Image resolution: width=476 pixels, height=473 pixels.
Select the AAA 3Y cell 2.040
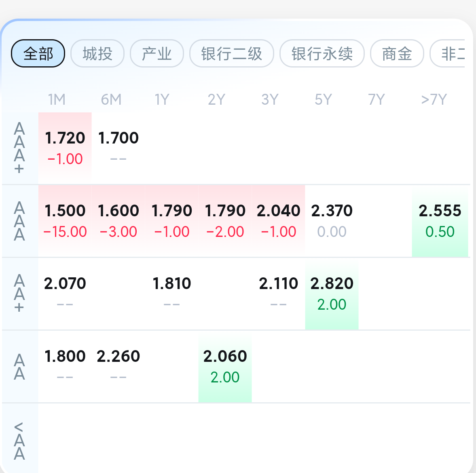click(x=278, y=221)
